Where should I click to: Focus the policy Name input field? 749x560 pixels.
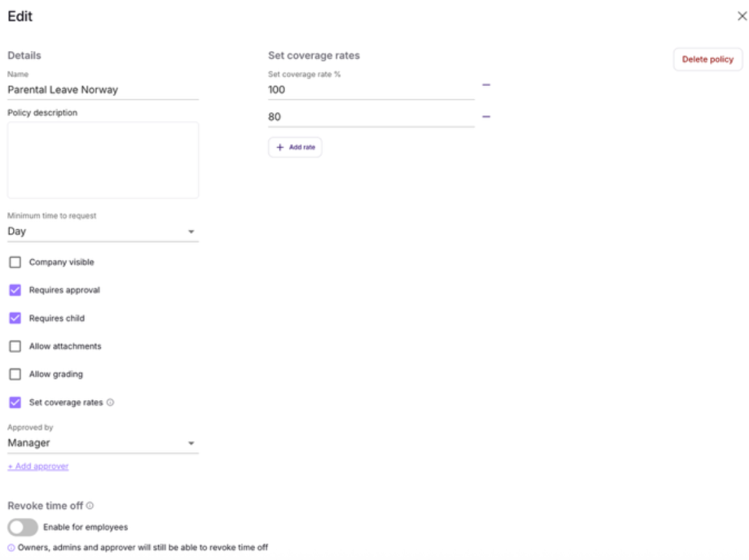pyautogui.click(x=103, y=90)
